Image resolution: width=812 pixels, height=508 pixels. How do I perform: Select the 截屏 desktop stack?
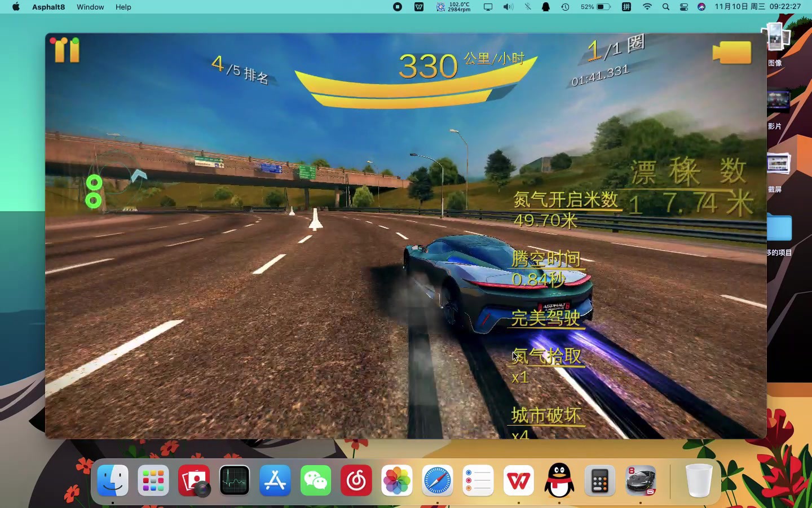[x=779, y=164]
